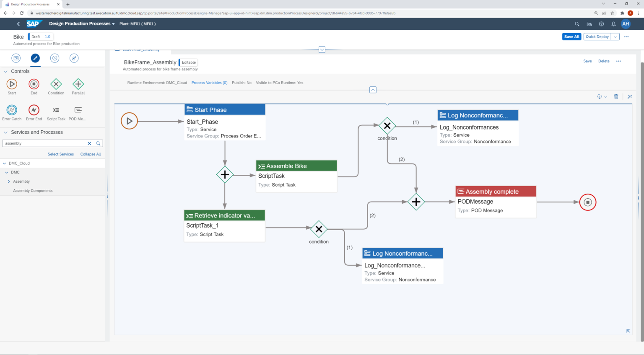Viewport: 644px width, 355px height.
Task: Switch to the BikeFrame_Assembly tab
Action: 141,49
